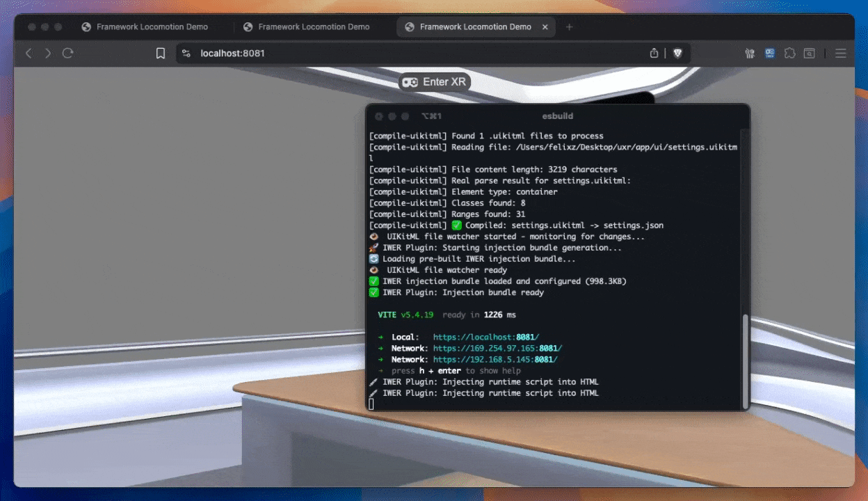This screenshot has width=868, height=501.
Task: Click the browser forward arrow
Action: point(48,53)
